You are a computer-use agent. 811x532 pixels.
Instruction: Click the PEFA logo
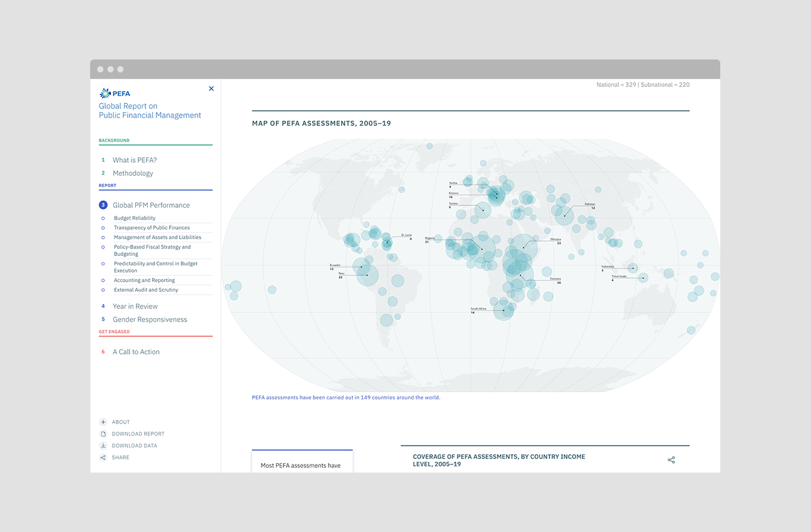[x=115, y=93]
